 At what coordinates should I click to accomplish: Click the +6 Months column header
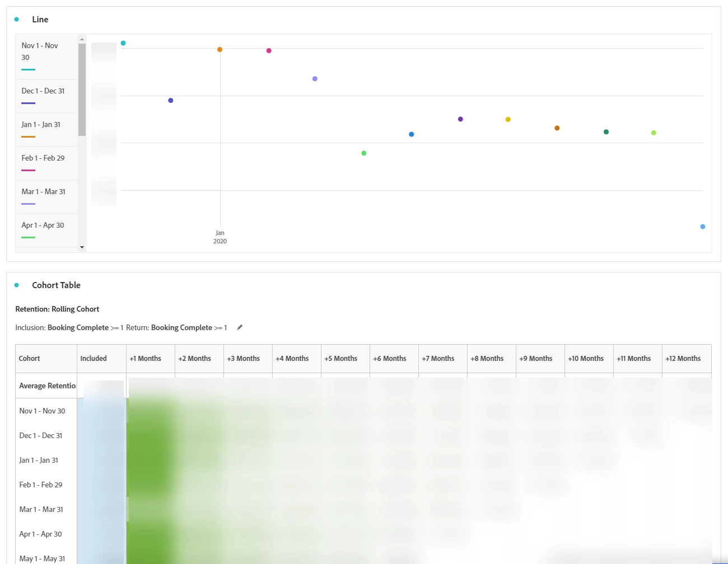click(x=394, y=359)
